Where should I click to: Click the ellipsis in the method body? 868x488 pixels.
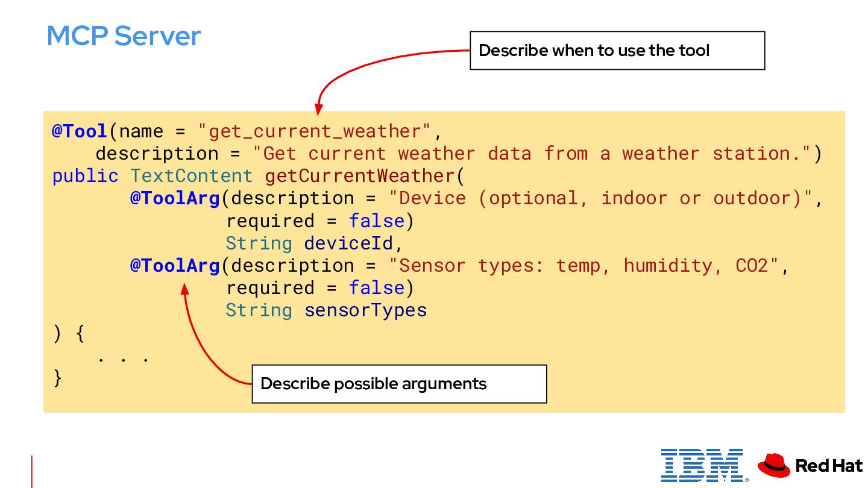click(123, 358)
